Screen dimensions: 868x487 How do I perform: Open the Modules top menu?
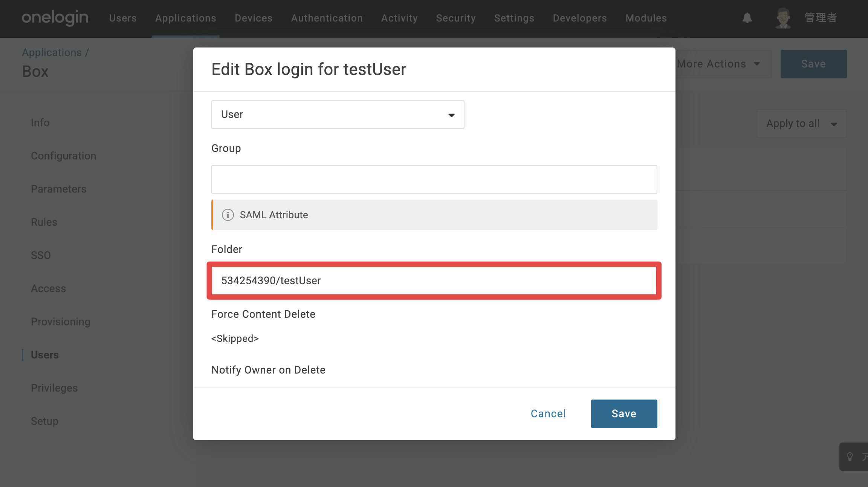(x=646, y=18)
